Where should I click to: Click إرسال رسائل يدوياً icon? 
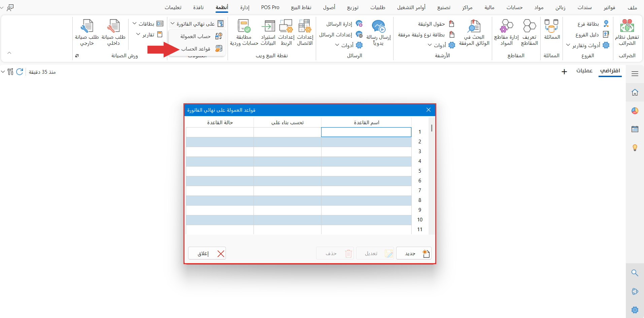[378, 33]
